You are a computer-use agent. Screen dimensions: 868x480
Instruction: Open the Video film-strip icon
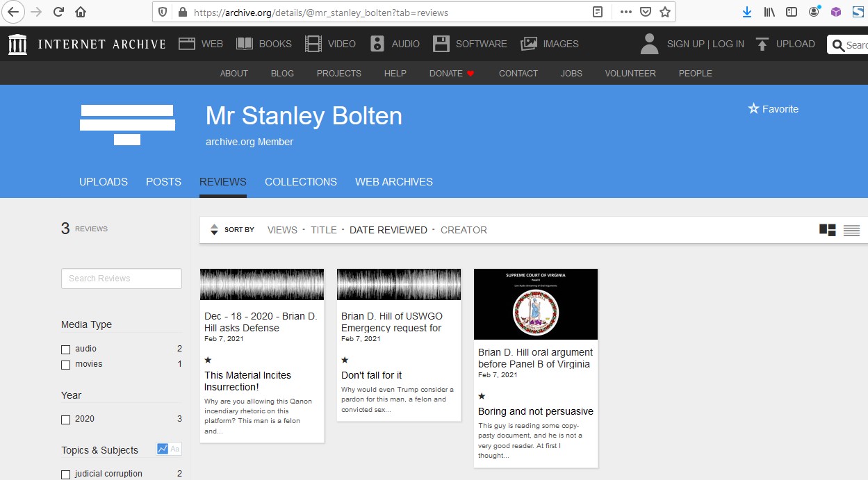(x=313, y=44)
